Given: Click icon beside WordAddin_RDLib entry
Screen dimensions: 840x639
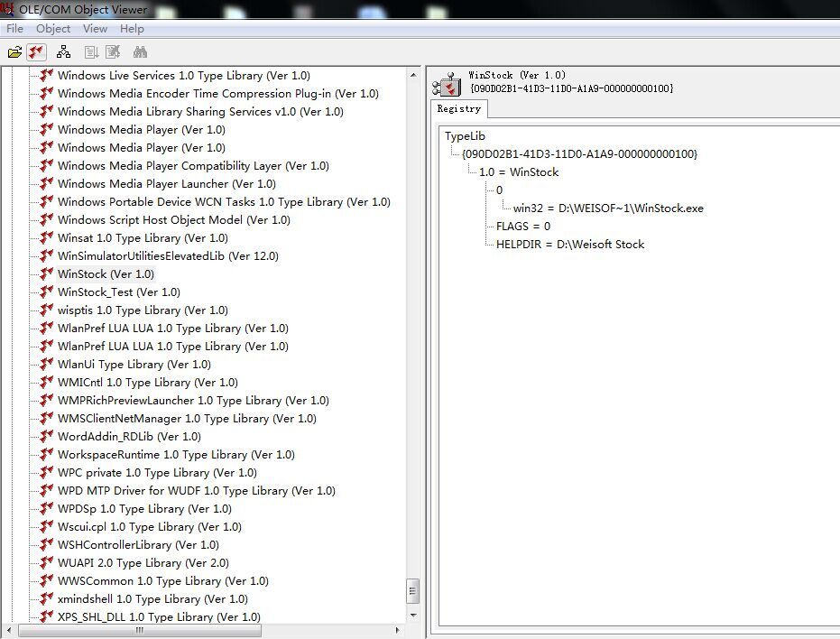Looking at the screenshot, I should coord(47,436).
